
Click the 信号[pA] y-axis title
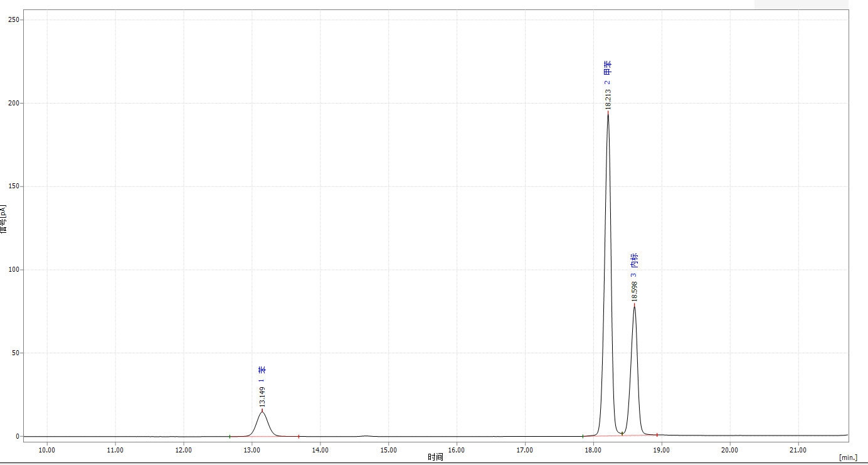tap(4, 219)
